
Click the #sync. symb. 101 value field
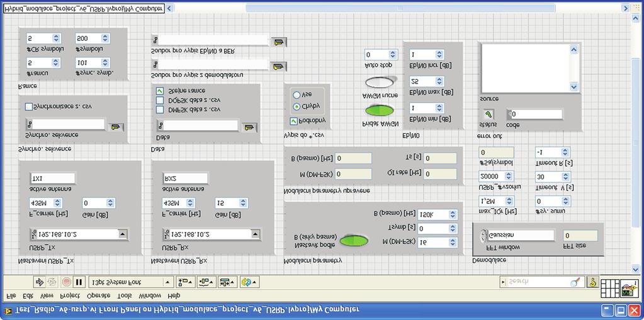88,63
